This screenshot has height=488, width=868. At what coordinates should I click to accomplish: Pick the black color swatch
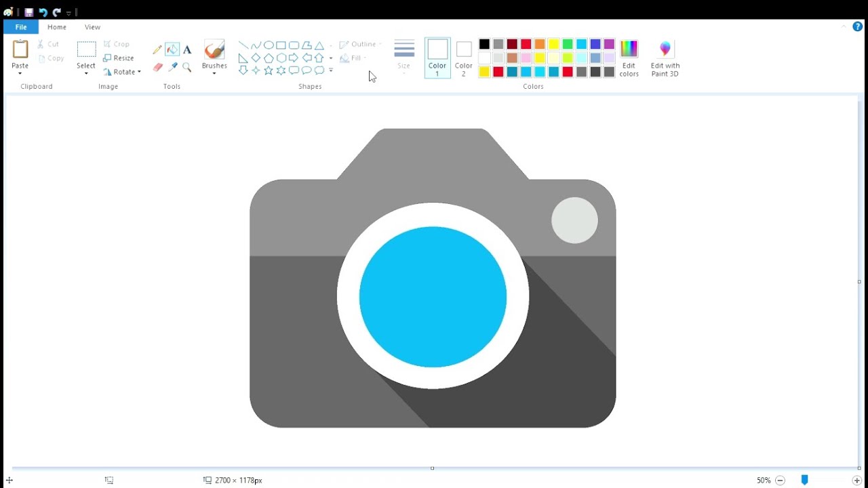tap(484, 44)
